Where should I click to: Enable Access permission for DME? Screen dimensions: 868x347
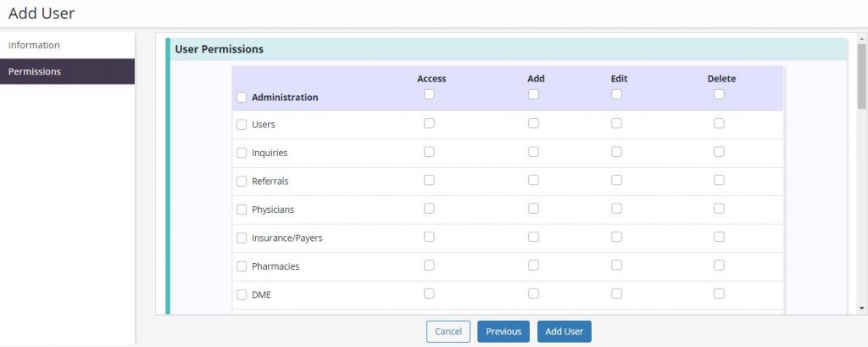pos(429,294)
